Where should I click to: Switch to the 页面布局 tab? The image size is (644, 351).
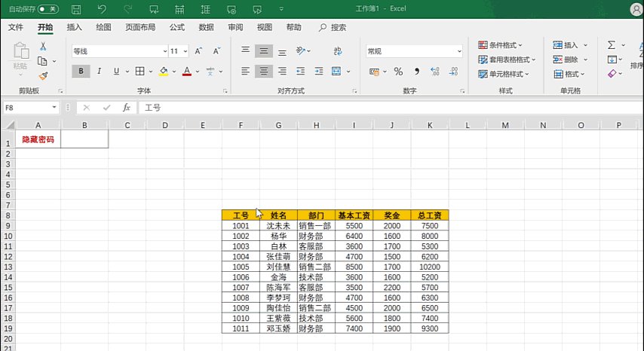(140, 27)
